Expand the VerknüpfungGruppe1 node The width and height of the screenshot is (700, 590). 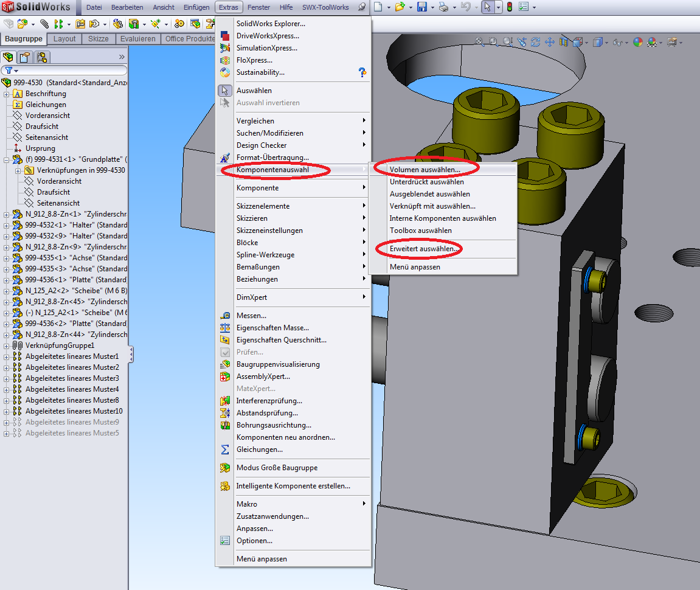coord(6,345)
